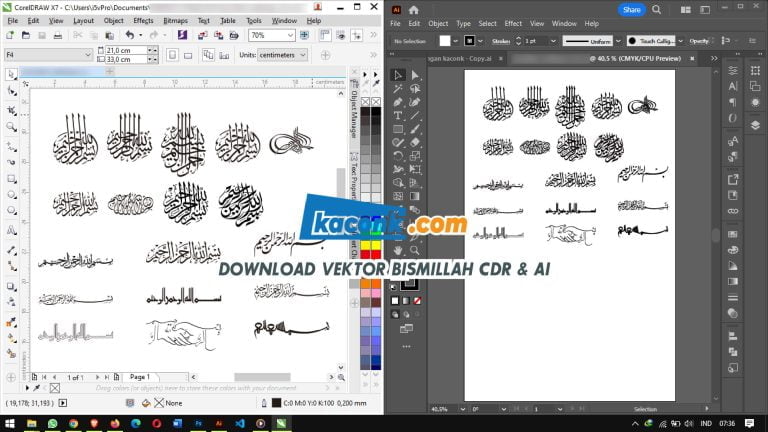The height and width of the screenshot is (432, 768).
Task: Open the Type menu in Illustrator
Action: click(463, 24)
